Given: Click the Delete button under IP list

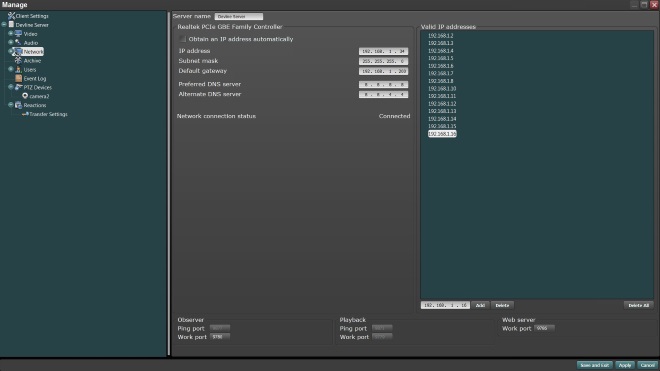Looking at the screenshot, I should [502, 305].
